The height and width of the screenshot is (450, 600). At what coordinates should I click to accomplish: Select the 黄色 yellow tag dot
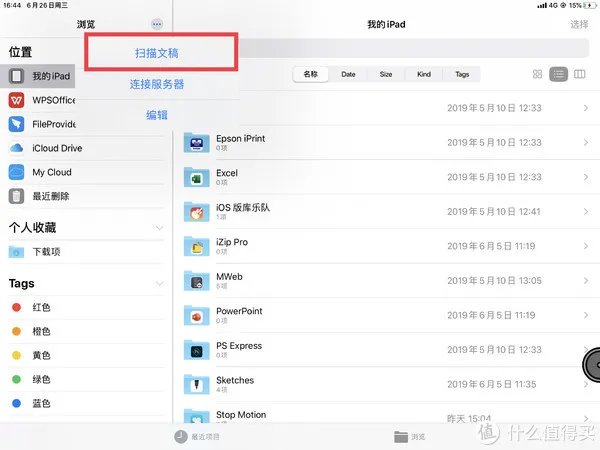pos(16,355)
